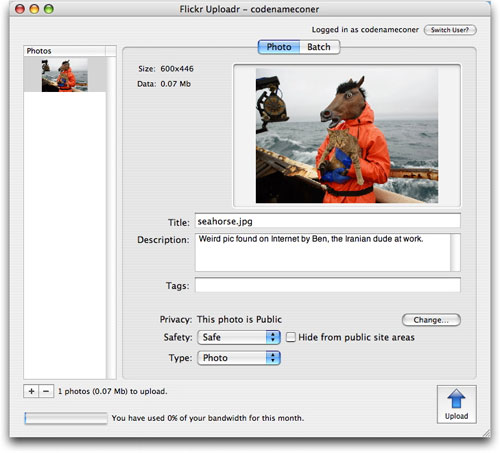
Task: Click the blue Upload arrow button
Action: [456, 404]
